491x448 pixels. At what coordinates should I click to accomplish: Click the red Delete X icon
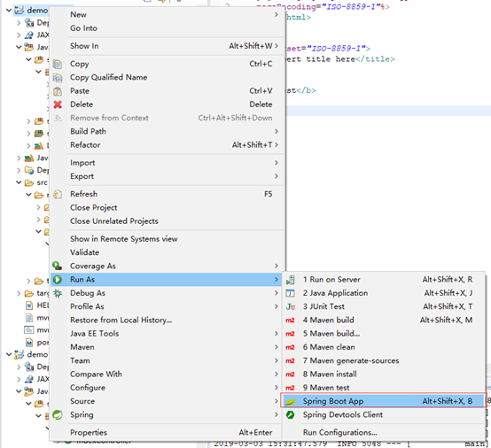coord(58,104)
